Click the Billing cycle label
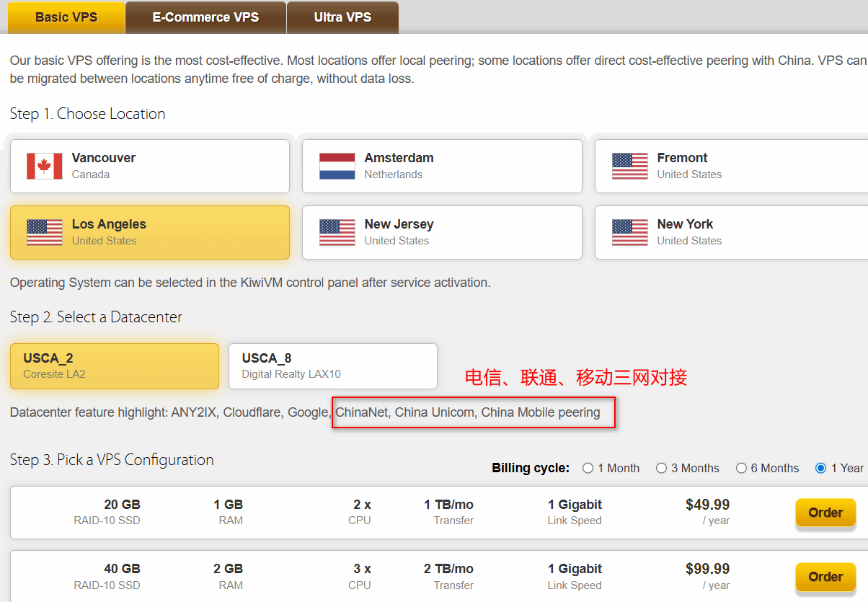This screenshot has height=602, width=868. click(531, 469)
